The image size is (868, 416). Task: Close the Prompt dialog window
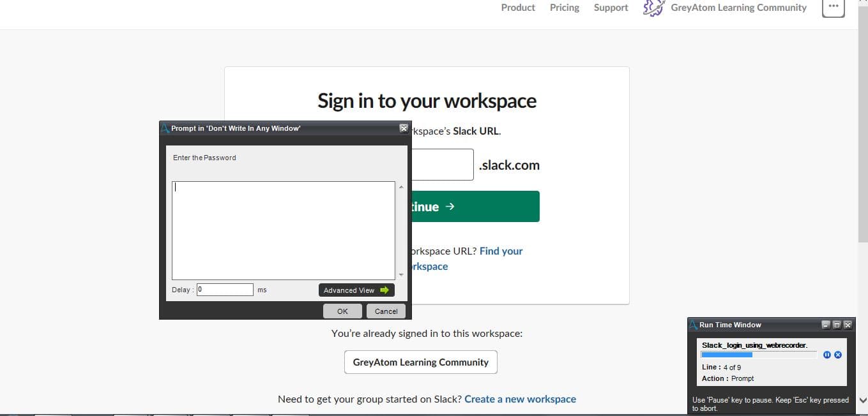point(404,128)
